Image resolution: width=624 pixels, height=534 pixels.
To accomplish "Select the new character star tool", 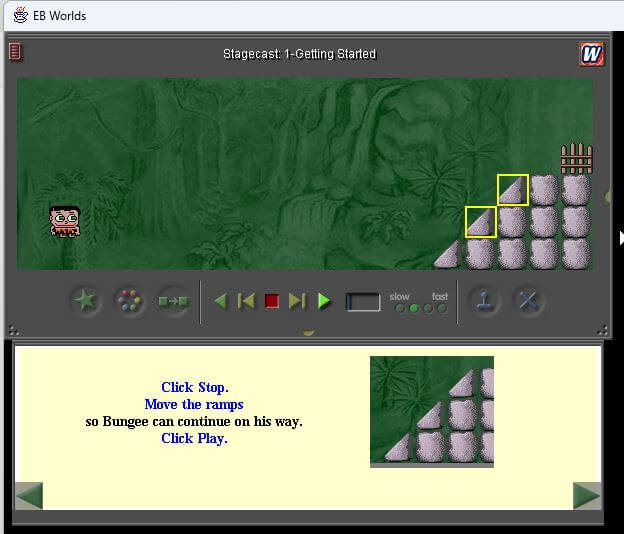I will click(85, 301).
